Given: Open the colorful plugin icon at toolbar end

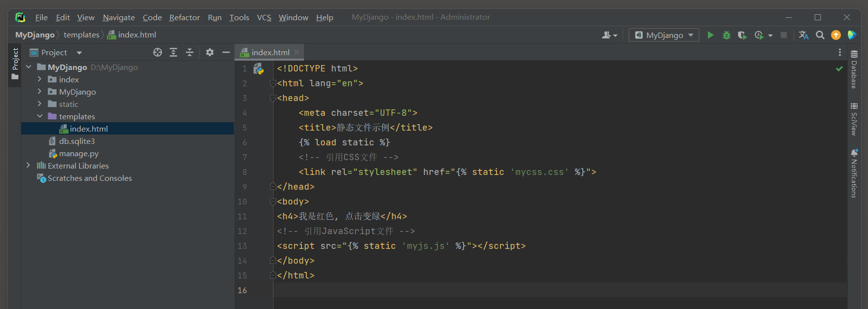Looking at the screenshot, I should coord(852,35).
